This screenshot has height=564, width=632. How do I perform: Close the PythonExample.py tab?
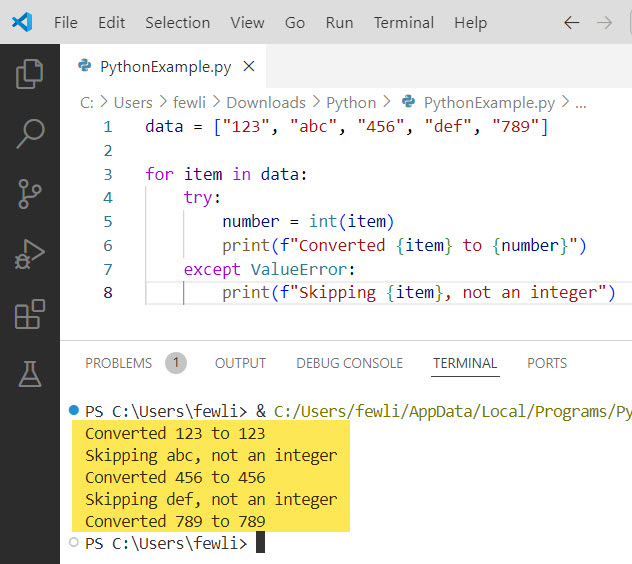coord(249,66)
